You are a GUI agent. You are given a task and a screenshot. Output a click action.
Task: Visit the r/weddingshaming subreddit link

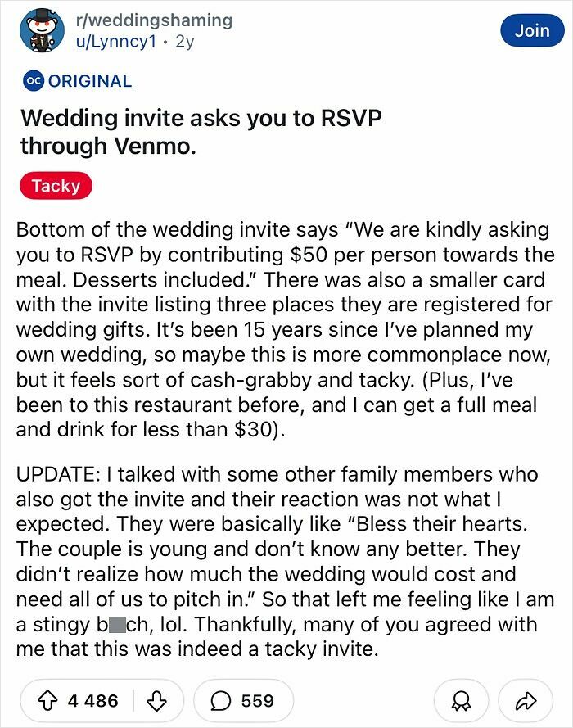(154, 20)
